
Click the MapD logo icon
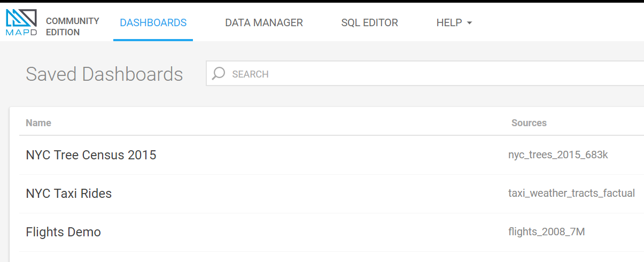coord(21,17)
